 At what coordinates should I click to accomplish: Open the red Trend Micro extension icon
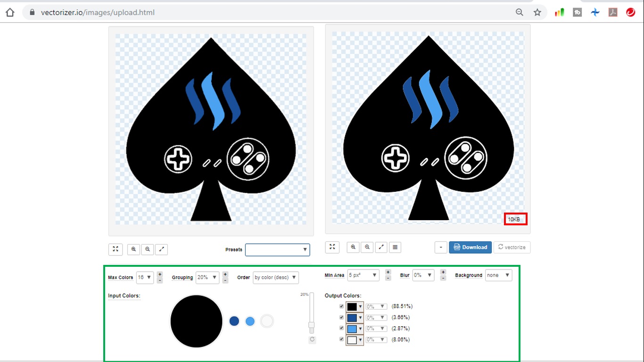click(x=631, y=12)
